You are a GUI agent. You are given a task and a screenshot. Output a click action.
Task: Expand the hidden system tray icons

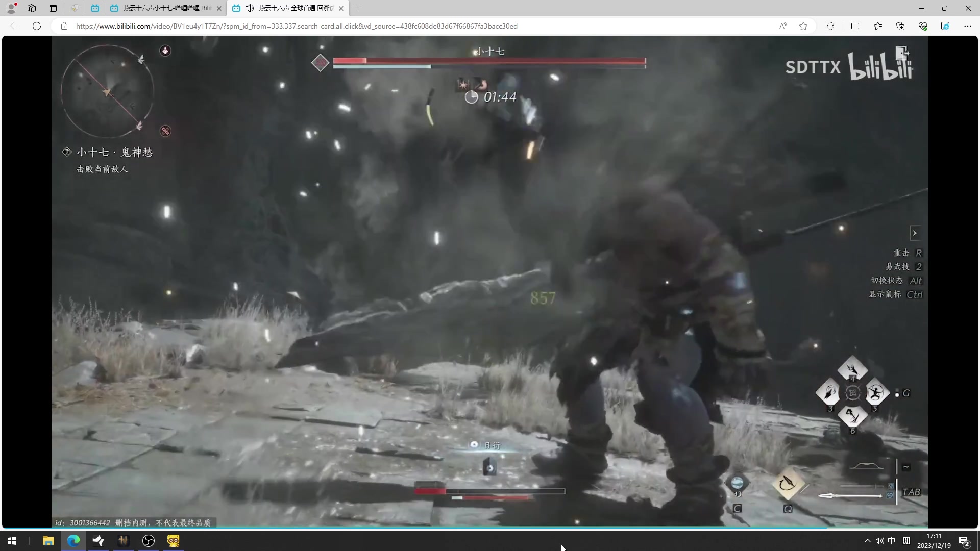[867, 541]
